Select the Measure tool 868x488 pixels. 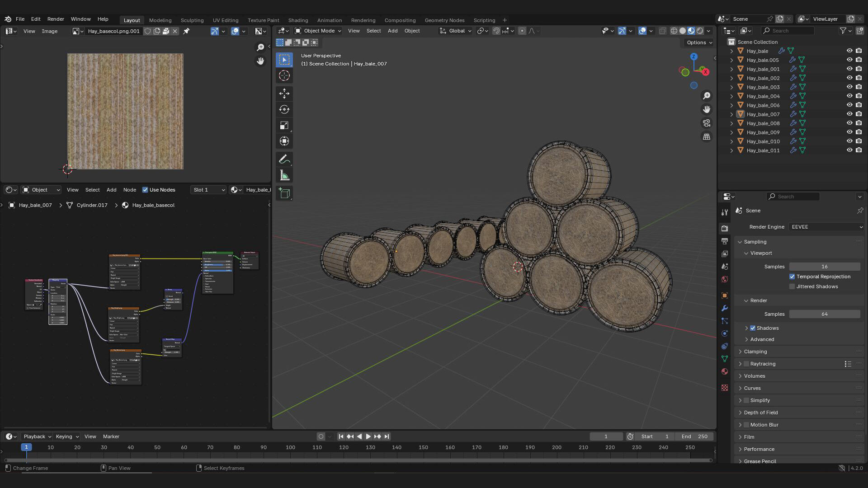coord(284,175)
